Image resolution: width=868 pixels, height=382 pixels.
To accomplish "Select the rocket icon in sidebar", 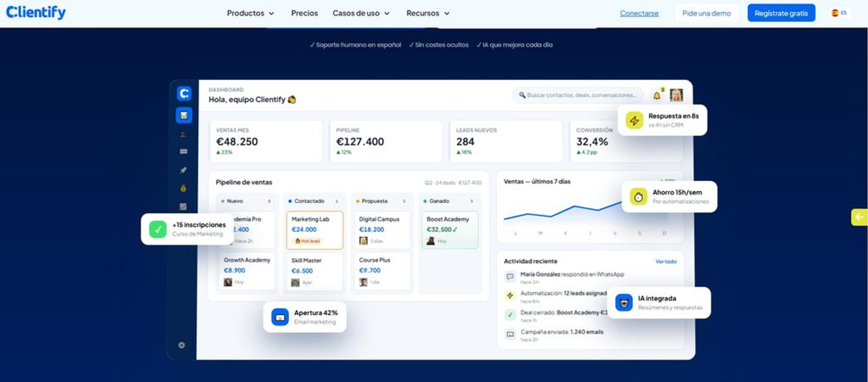I will pyautogui.click(x=183, y=170).
